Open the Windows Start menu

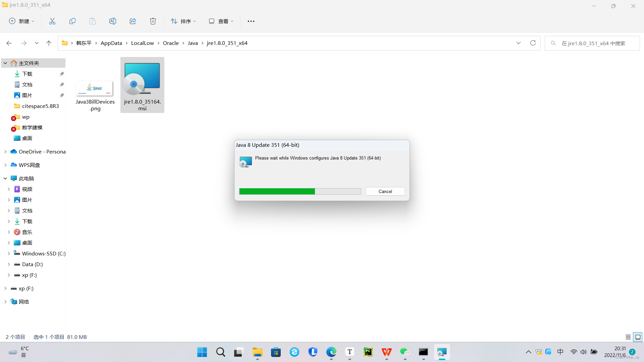pyautogui.click(x=202, y=352)
